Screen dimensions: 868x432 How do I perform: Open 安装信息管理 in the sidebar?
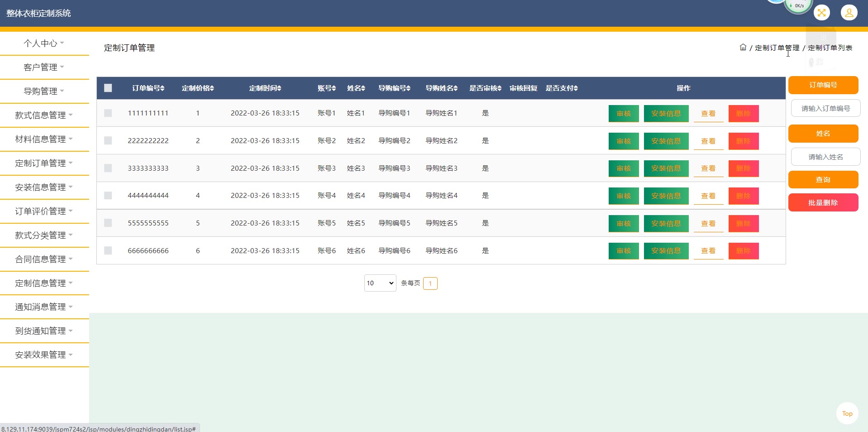tap(44, 187)
